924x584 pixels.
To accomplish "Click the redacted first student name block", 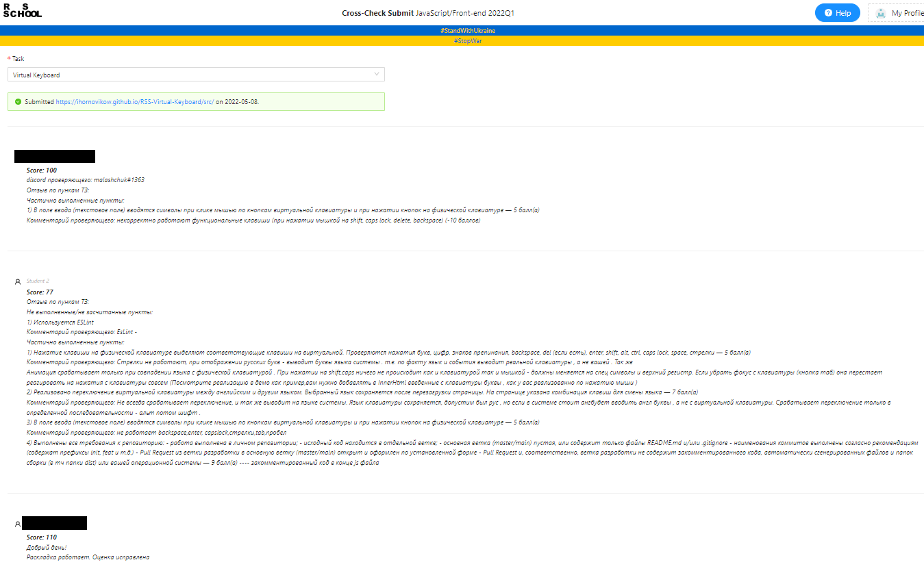I will (55, 156).
